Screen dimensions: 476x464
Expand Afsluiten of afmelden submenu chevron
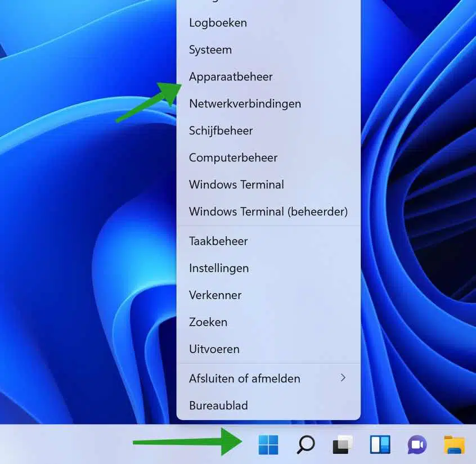[x=343, y=378]
